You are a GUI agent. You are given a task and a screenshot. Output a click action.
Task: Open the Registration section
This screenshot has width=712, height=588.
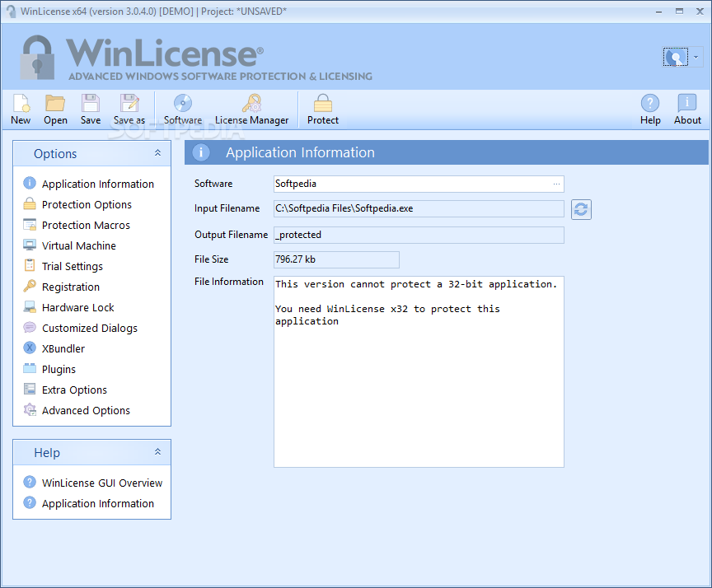pos(71,287)
